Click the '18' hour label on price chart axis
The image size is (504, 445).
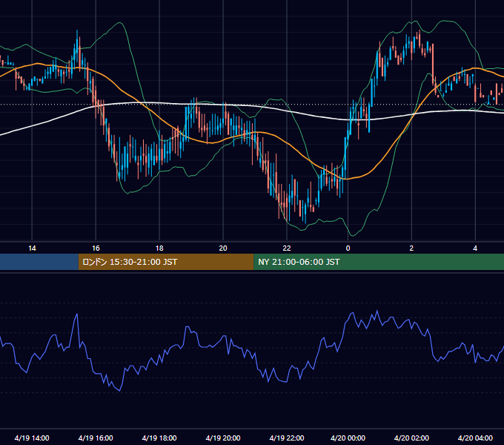point(159,248)
